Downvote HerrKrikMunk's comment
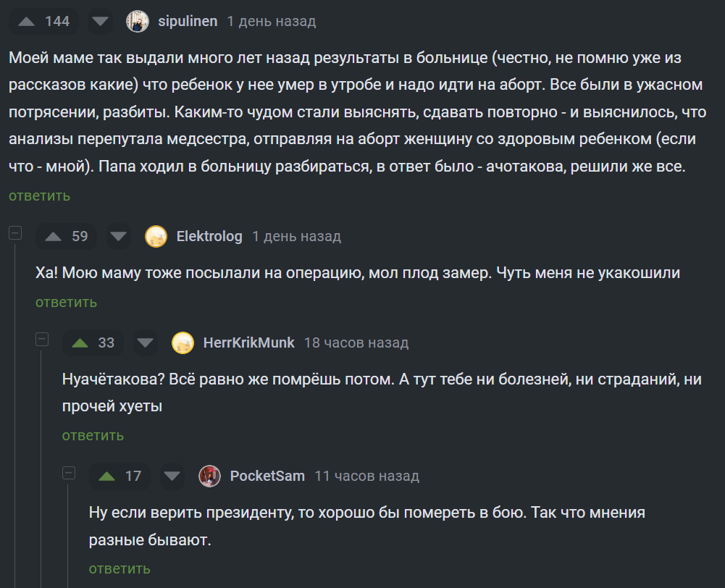This screenshot has width=725, height=588. [x=146, y=343]
